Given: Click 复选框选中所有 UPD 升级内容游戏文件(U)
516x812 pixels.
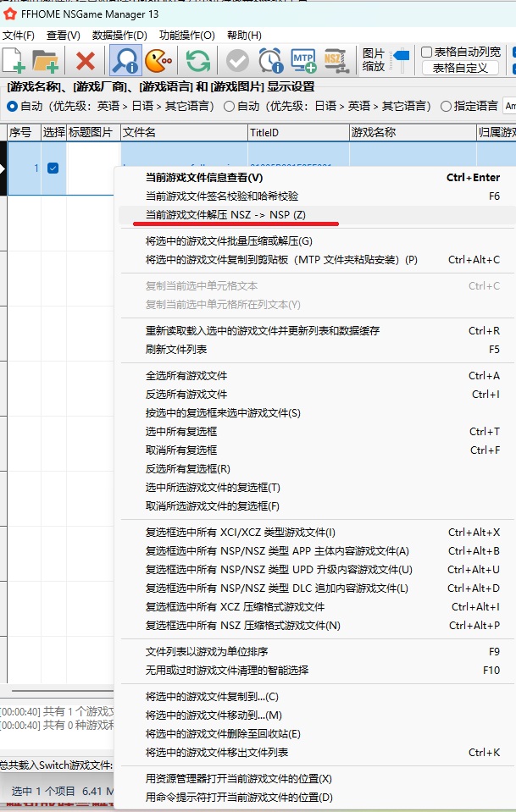Looking at the screenshot, I should tap(317, 570).
